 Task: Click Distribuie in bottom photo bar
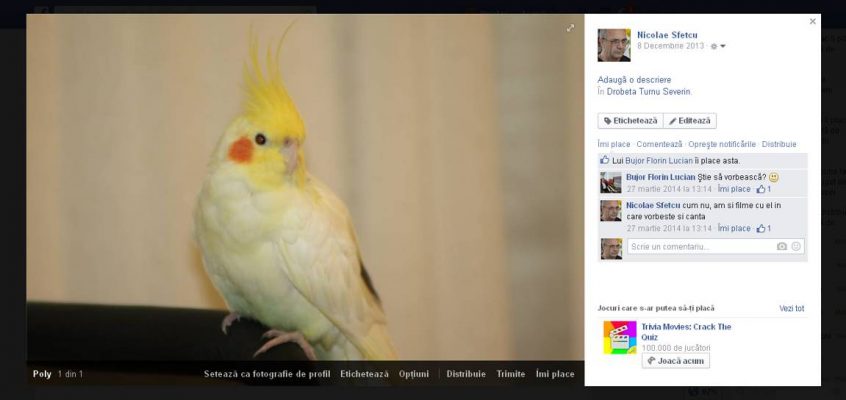pos(466,374)
